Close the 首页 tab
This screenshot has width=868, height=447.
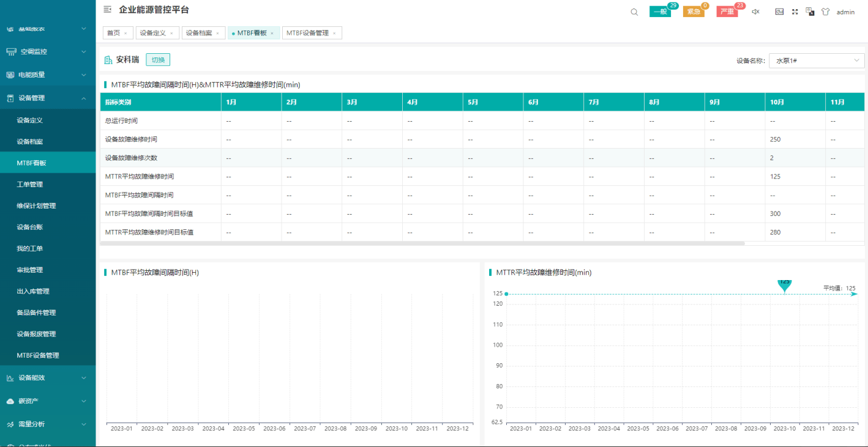click(125, 33)
